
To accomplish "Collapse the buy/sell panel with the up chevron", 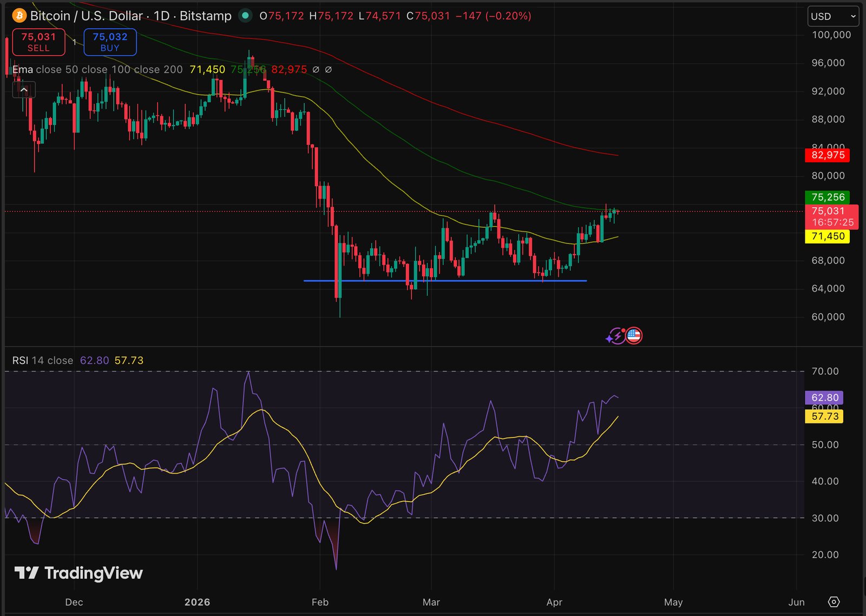I will click(x=24, y=90).
